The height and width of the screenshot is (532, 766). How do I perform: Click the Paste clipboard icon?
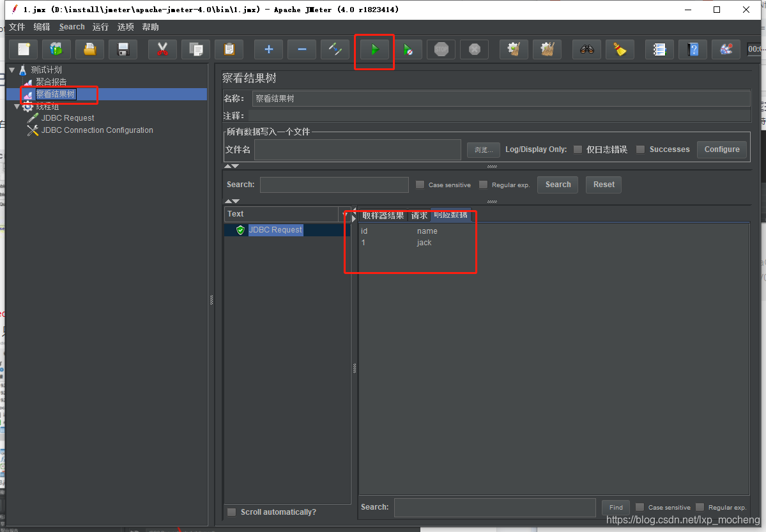point(229,49)
